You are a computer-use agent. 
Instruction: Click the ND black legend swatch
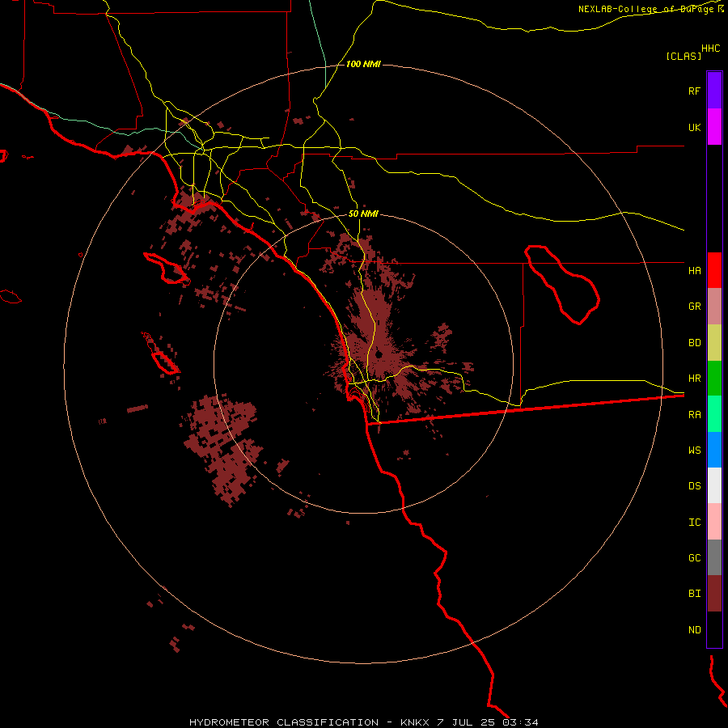(x=714, y=629)
